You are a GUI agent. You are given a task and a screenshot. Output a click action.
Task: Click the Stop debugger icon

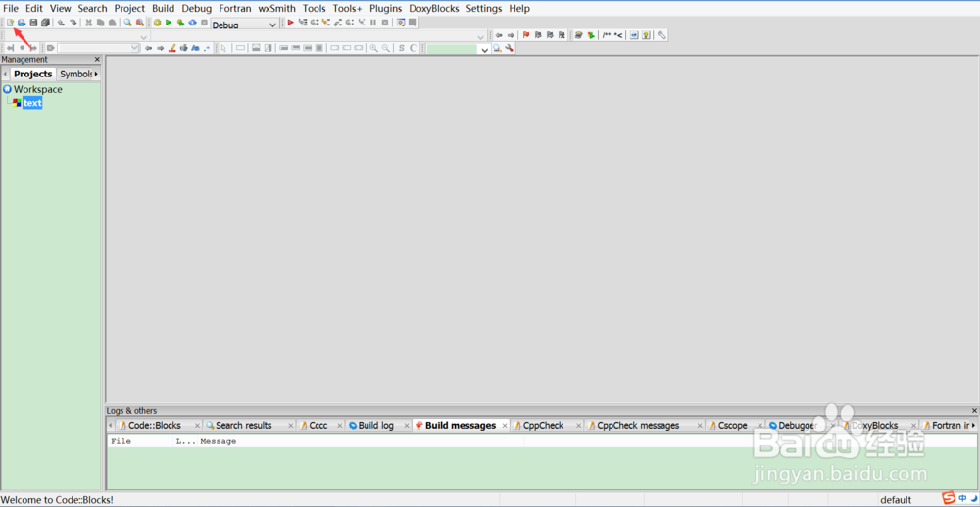point(385,23)
